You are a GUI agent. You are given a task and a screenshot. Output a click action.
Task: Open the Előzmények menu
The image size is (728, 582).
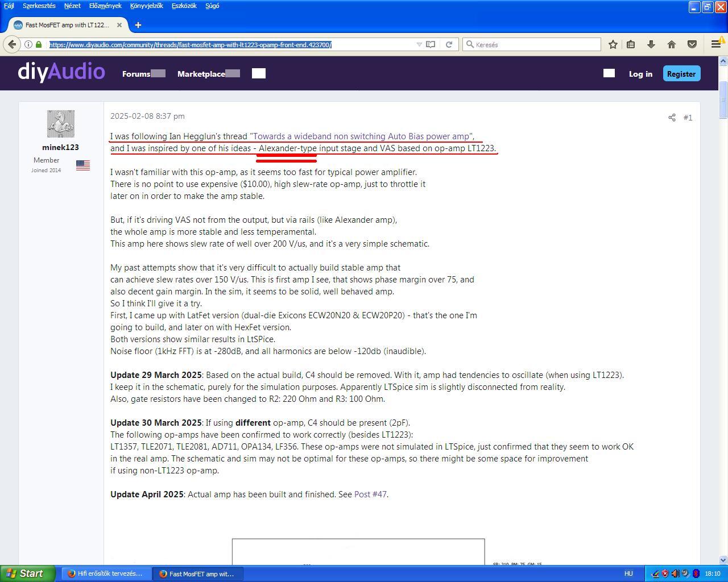click(x=105, y=6)
